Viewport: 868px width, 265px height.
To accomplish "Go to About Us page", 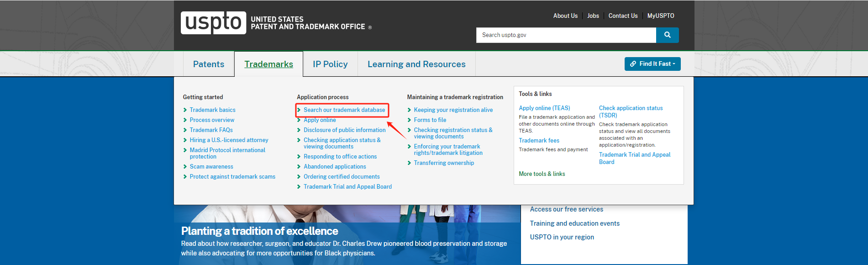I will [565, 16].
